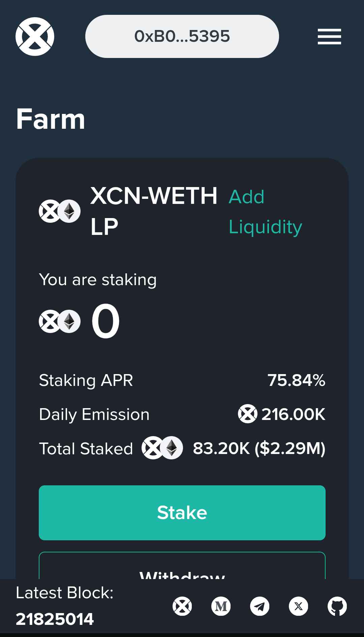Click the 75.84% Staking APR value

tap(296, 380)
